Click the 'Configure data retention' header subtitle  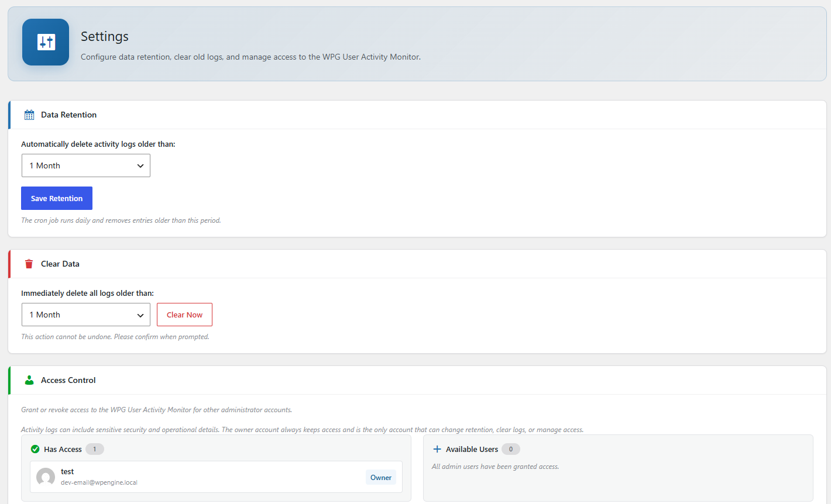tap(250, 57)
